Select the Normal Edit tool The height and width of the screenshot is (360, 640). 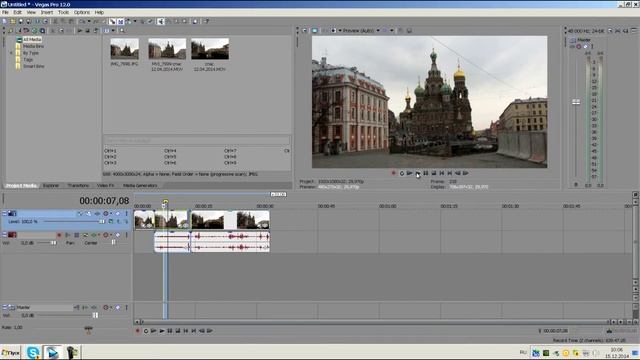tap(160, 21)
